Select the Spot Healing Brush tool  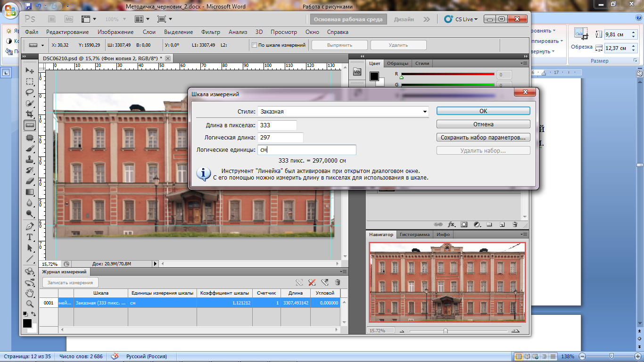tap(30, 138)
